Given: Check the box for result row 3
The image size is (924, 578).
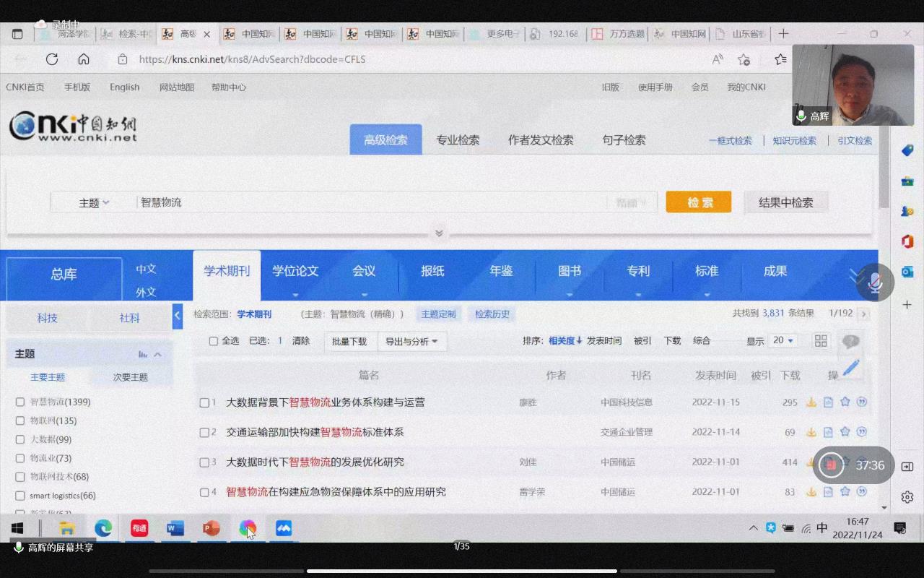Looking at the screenshot, I should pyautogui.click(x=204, y=462).
